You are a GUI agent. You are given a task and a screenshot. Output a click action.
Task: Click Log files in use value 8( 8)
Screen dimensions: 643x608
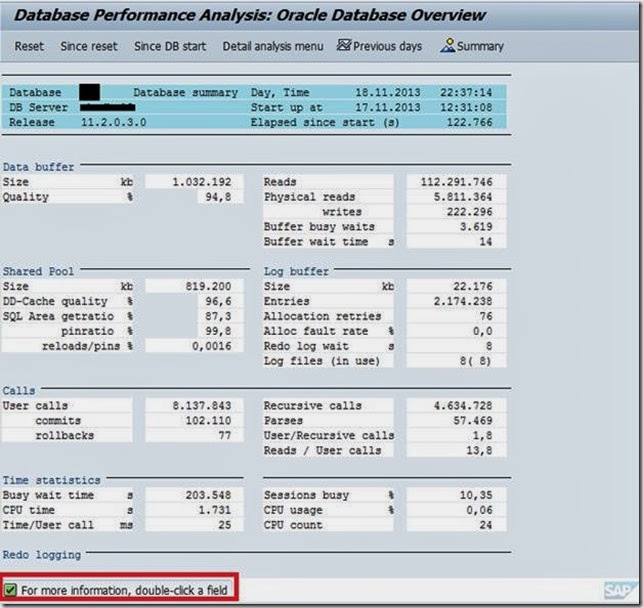456,361
